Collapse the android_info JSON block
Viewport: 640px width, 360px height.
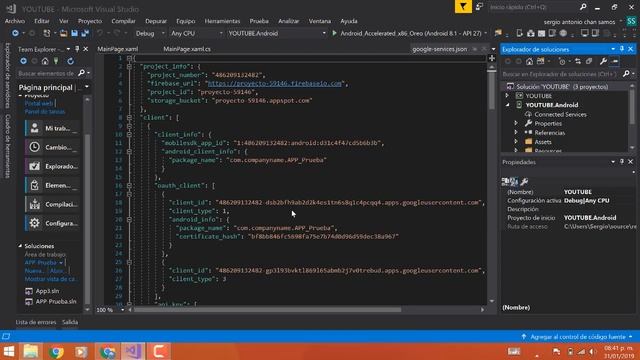129,220
